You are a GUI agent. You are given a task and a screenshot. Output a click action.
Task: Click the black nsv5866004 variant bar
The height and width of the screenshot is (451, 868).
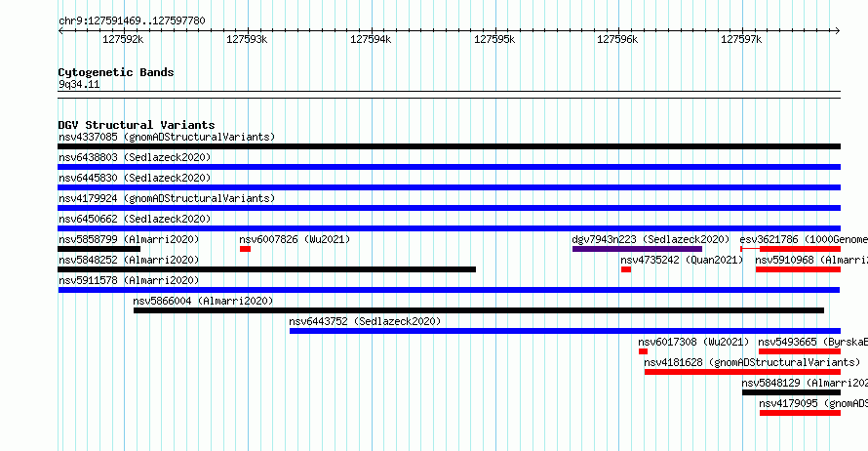[x=479, y=310]
